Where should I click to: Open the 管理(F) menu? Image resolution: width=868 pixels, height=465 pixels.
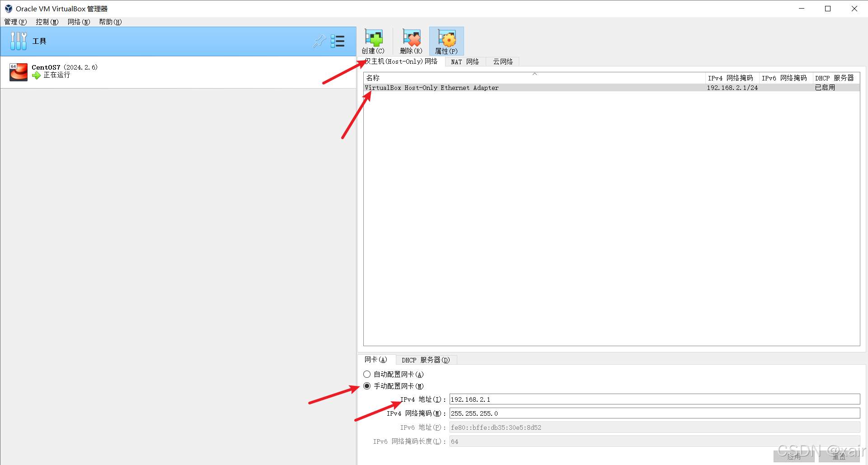15,22
